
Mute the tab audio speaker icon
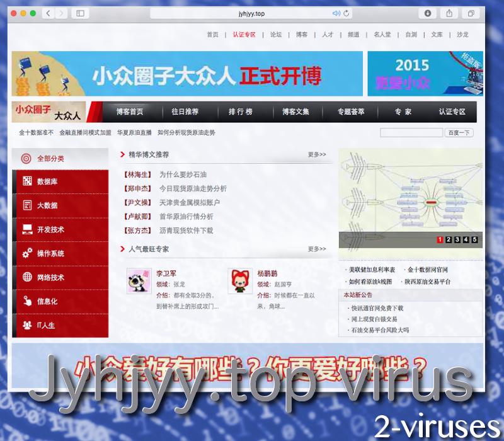pyautogui.click(x=336, y=13)
